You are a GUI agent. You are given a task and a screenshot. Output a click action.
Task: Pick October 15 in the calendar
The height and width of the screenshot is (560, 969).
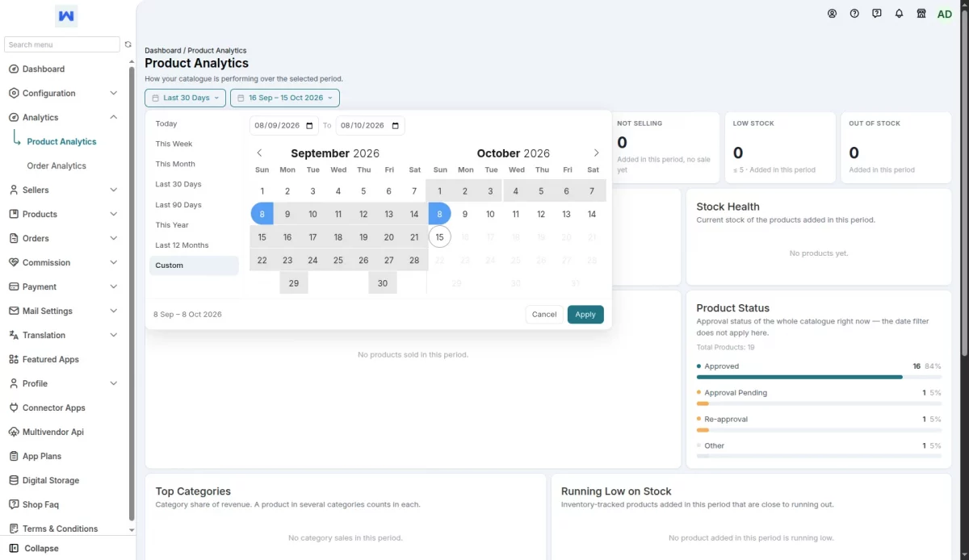[439, 237]
